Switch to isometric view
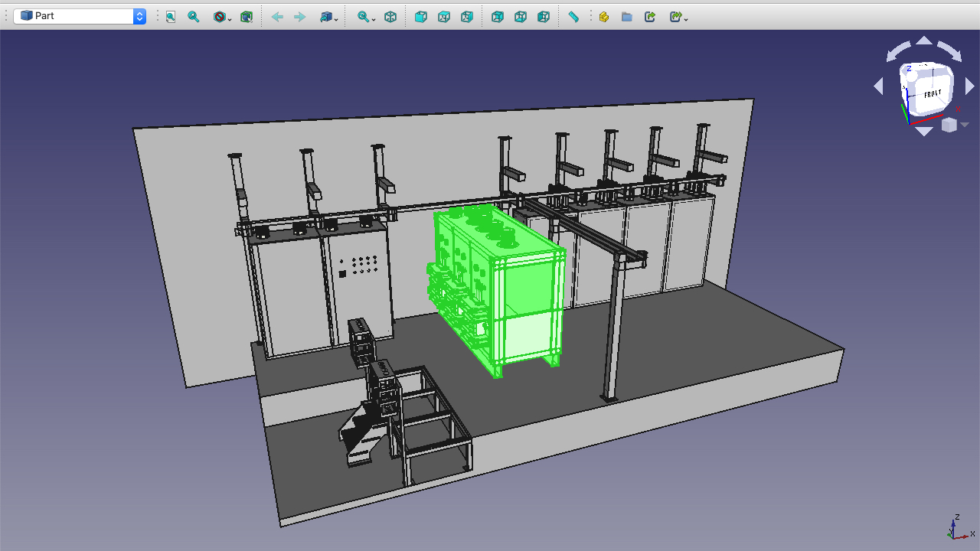The height and width of the screenshot is (551, 980). pos(390,16)
